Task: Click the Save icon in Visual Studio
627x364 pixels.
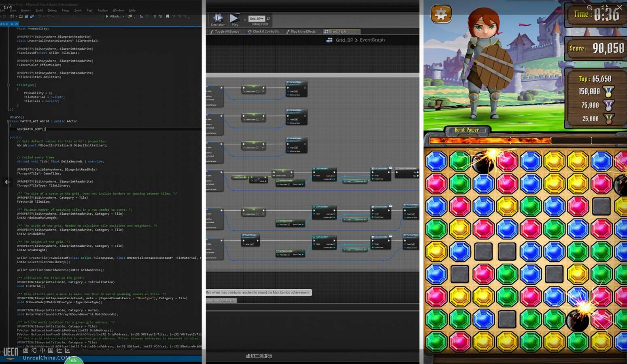Action: (26, 17)
